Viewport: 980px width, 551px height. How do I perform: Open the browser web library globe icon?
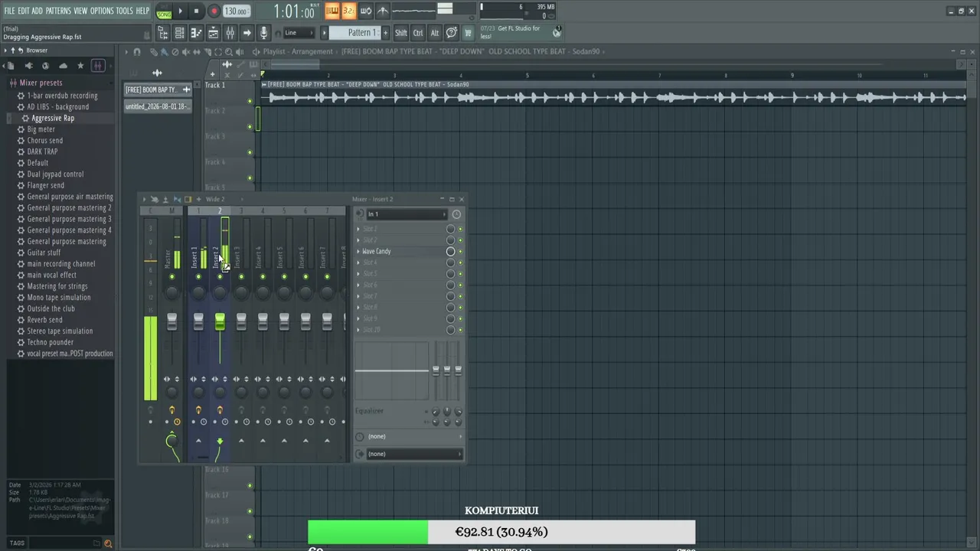[x=45, y=66]
